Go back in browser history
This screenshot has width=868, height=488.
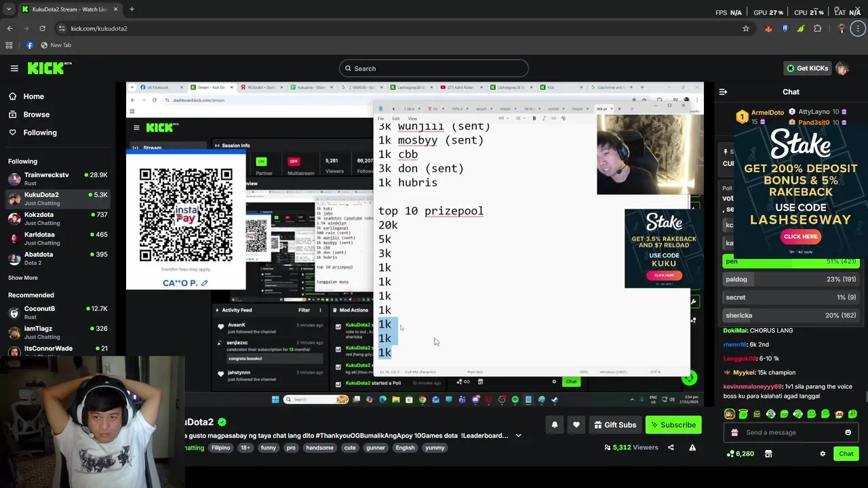10,28
